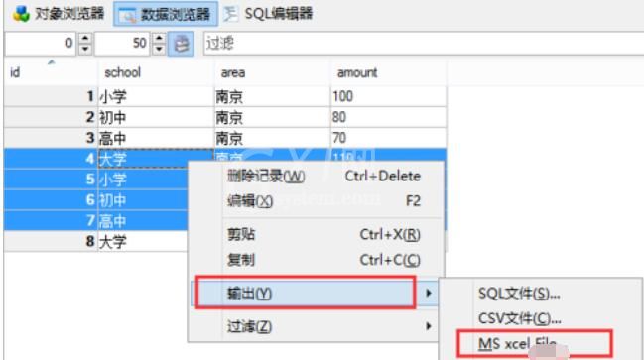
Task: Click amount cell 80
Action: [x=388, y=117]
